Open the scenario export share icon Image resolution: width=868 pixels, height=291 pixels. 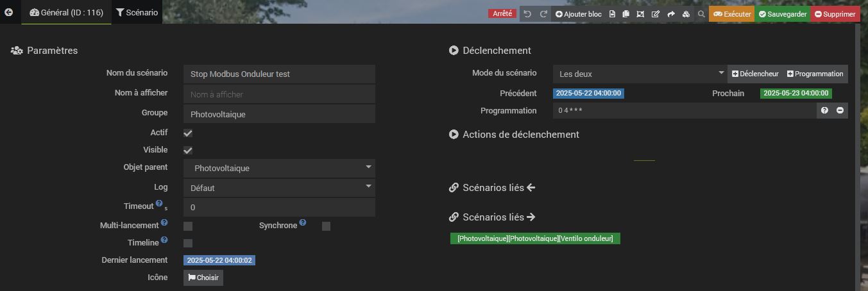point(671,13)
